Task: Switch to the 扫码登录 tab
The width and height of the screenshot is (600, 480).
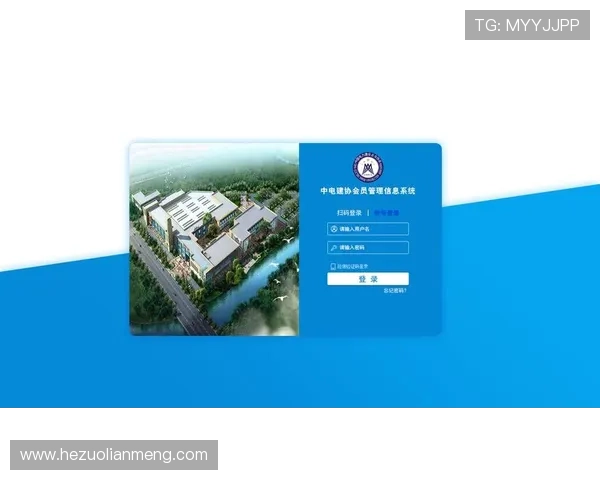Action: coord(349,213)
